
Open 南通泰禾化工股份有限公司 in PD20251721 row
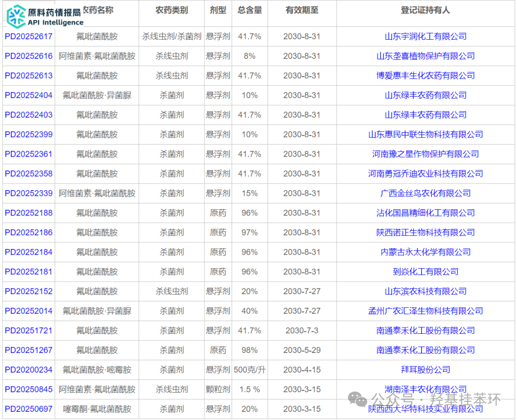click(x=426, y=330)
